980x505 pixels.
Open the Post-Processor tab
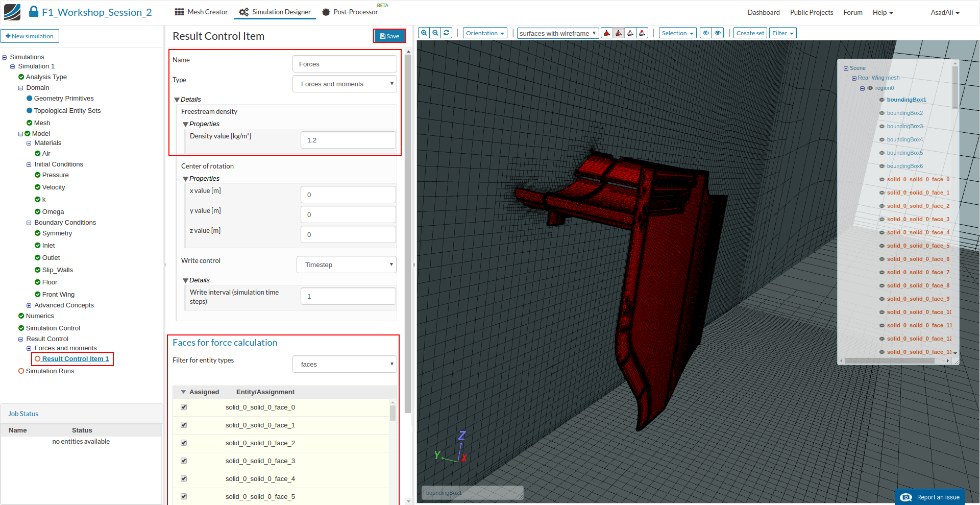pyautogui.click(x=350, y=12)
